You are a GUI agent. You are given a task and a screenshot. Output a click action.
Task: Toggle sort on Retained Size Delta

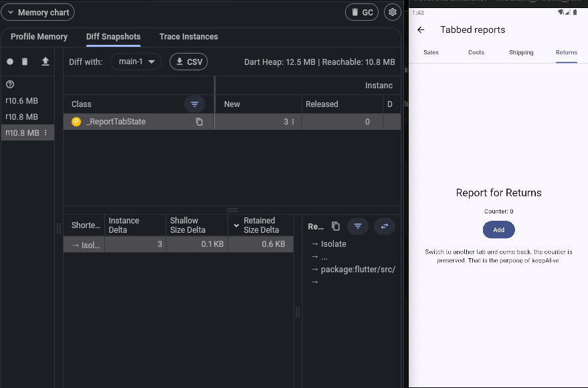(261, 225)
